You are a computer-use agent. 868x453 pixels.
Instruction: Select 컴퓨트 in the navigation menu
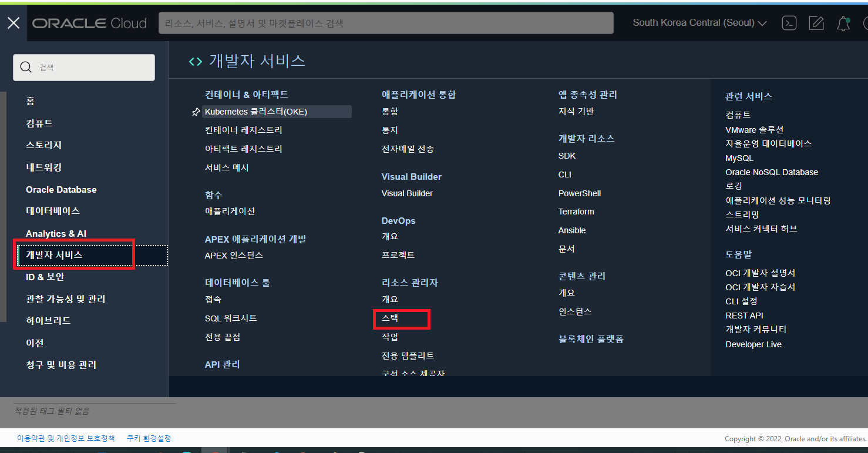(39, 123)
